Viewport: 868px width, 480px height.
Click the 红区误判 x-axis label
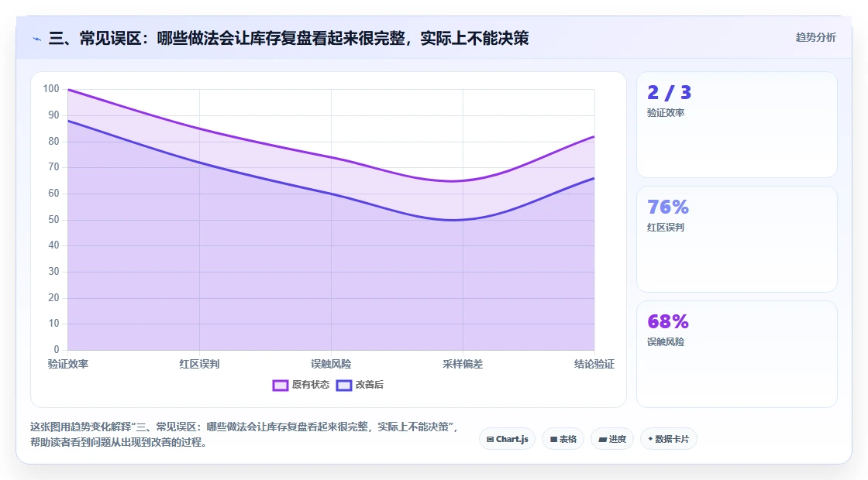tap(199, 364)
